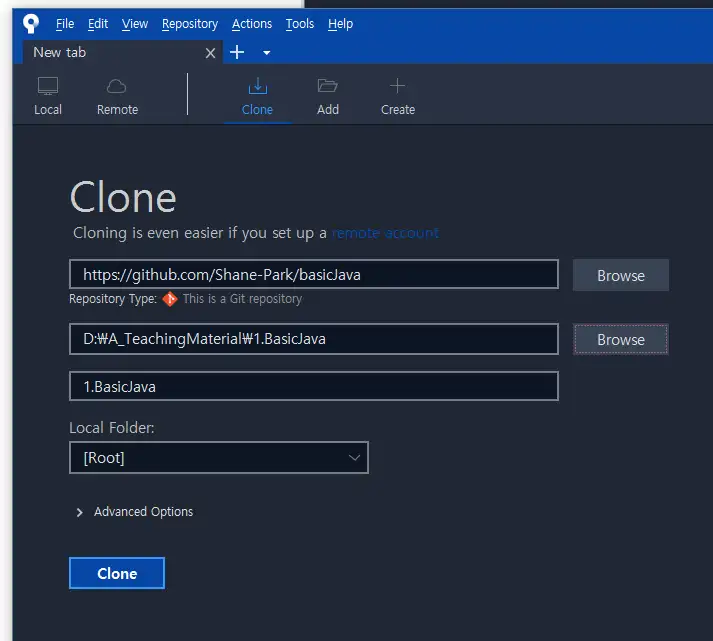
Task: Open the Local repositories view
Action: pos(48,96)
